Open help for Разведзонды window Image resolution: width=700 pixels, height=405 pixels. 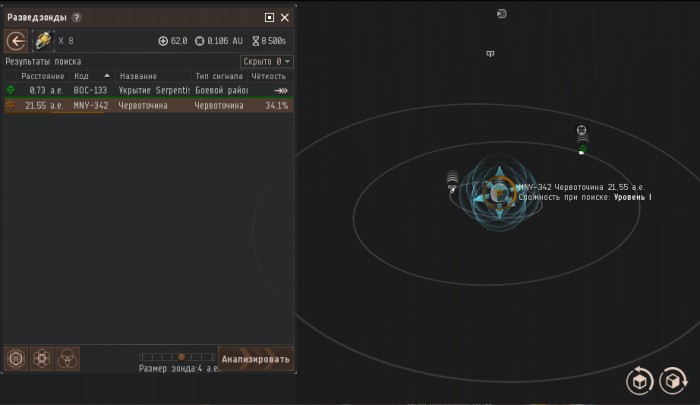coord(76,17)
